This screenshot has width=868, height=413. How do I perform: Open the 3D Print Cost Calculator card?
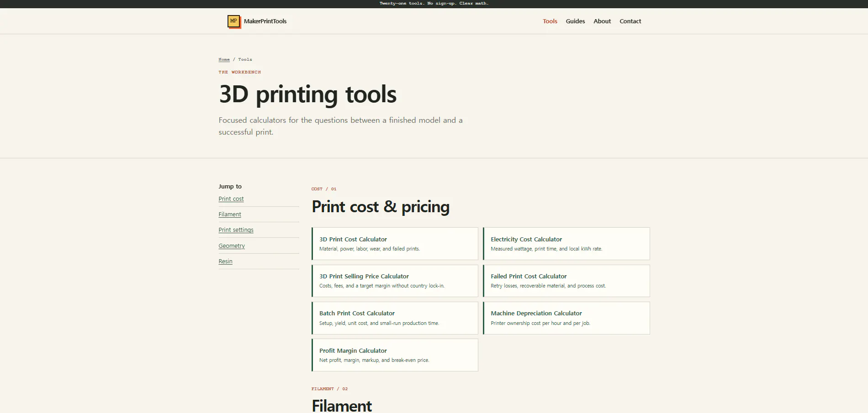pos(395,244)
